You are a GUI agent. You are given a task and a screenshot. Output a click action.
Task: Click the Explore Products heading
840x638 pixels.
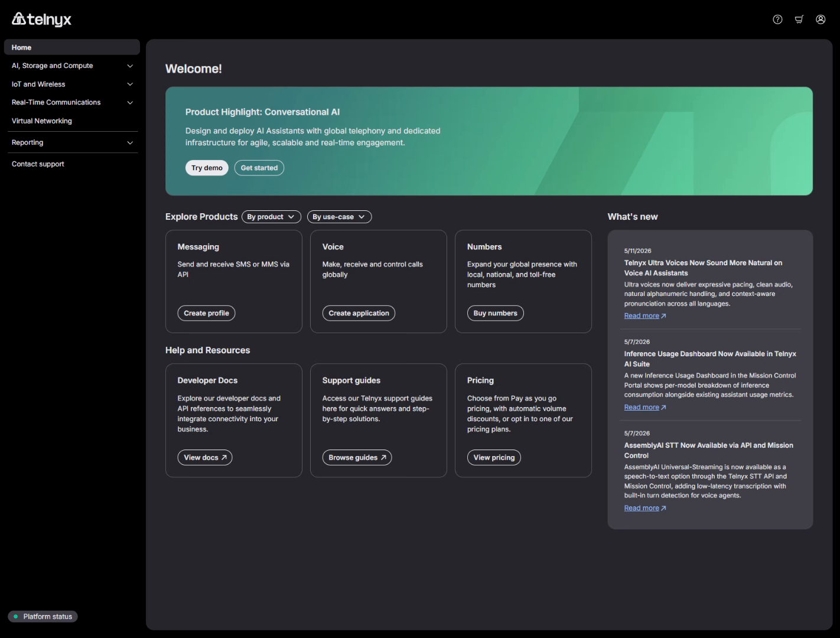(201, 217)
